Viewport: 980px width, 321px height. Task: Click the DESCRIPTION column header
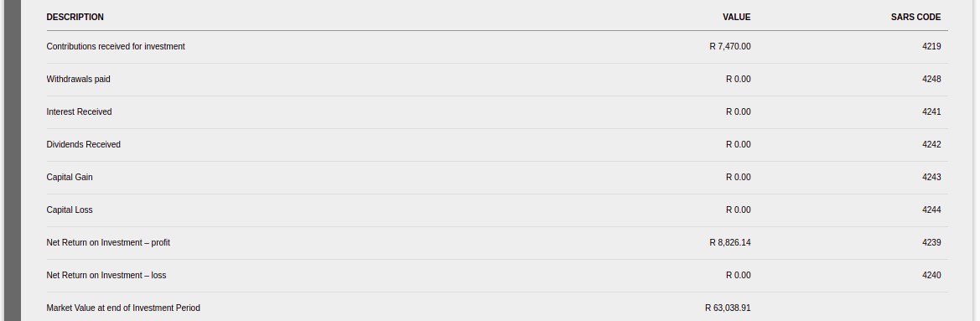pyautogui.click(x=75, y=18)
